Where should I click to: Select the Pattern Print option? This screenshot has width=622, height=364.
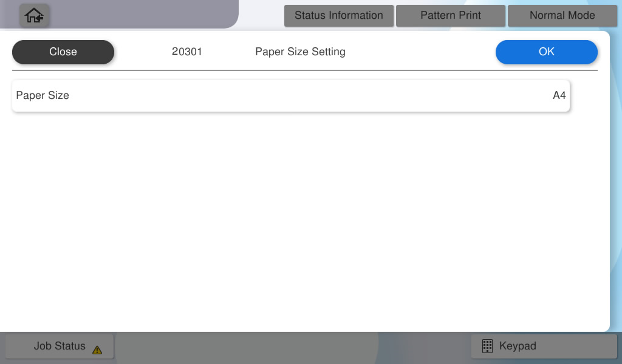pyautogui.click(x=450, y=15)
